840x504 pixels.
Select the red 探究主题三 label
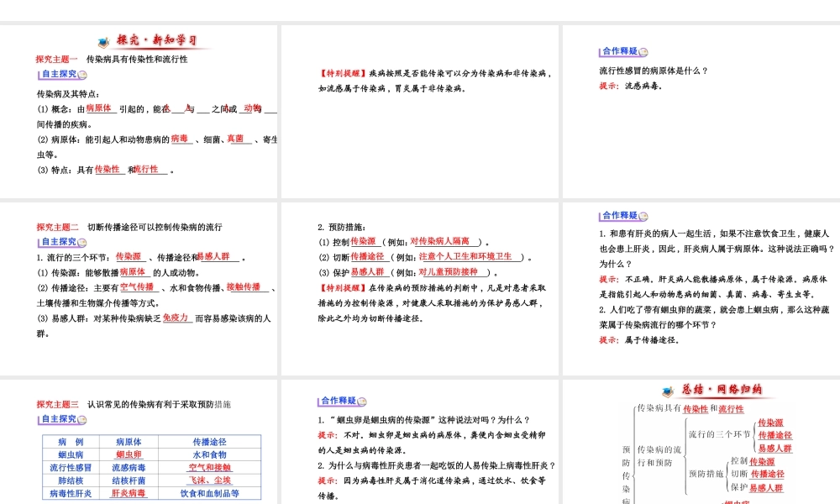coord(57,404)
